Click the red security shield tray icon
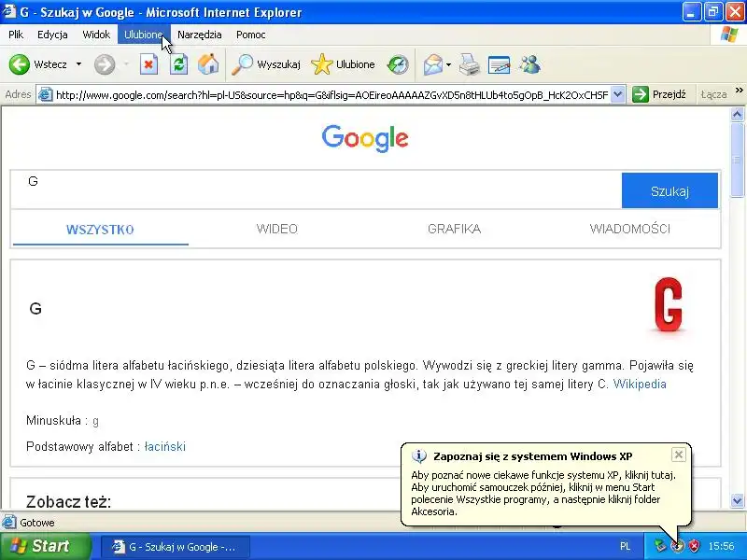 695,546
